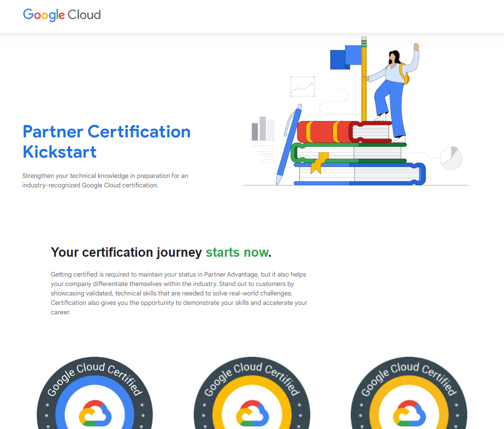Click the 'Getting certified is required' paragraph
This screenshot has height=429, width=504.
point(179,293)
